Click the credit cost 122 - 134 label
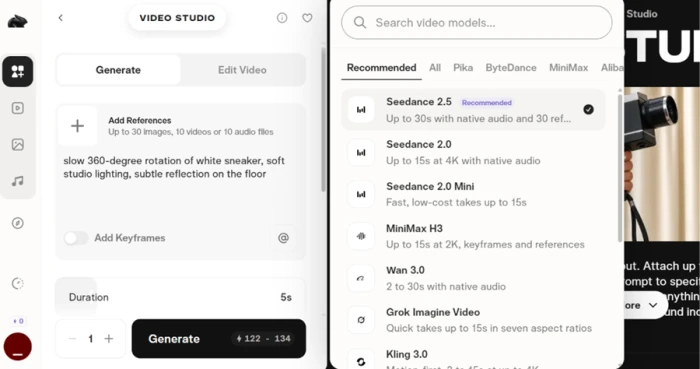The width and height of the screenshot is (700, 369). coord(264,339)
